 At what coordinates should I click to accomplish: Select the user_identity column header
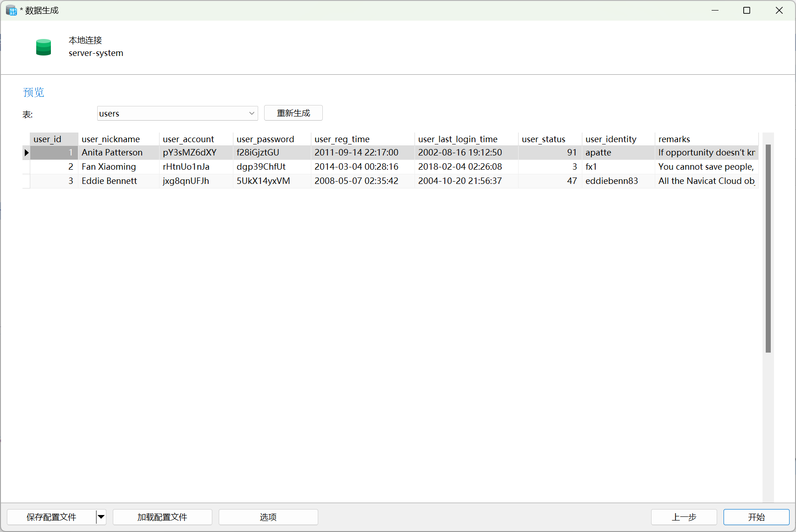[618, 139]
